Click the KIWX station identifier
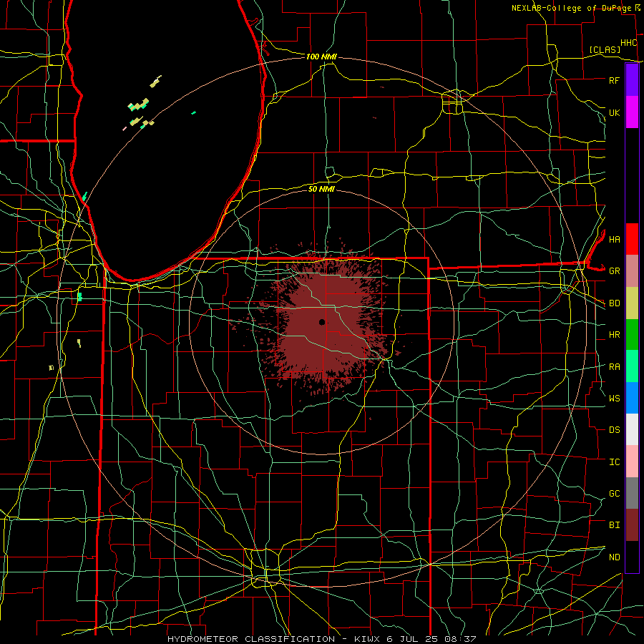The height and width of the screenshot is (644, 644). (367, 639)
